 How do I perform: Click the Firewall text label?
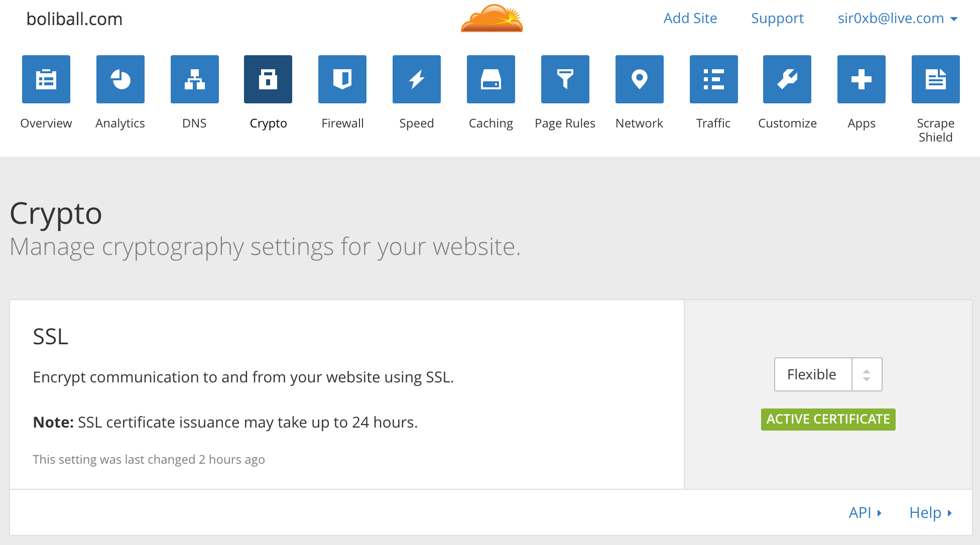[x=342, y=123]
